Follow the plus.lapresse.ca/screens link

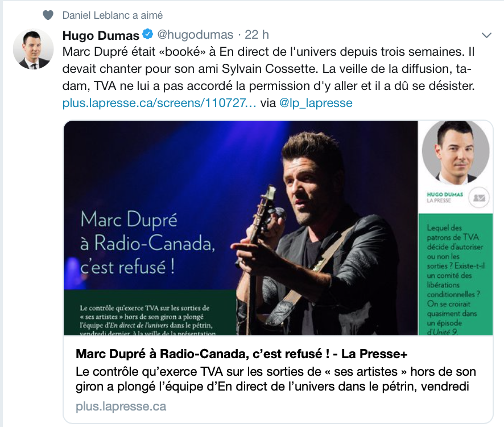(x=159, y=103)
